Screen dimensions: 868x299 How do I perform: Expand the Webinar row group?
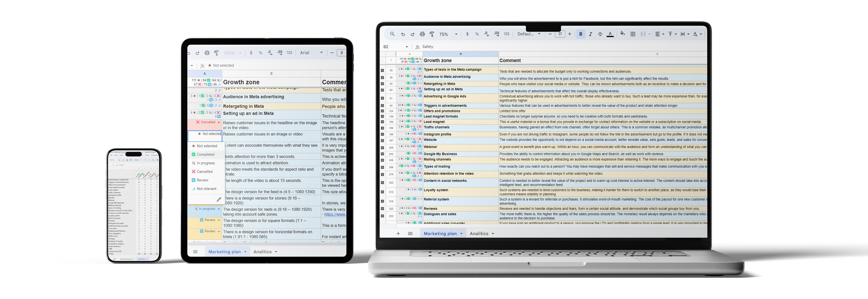point(382,148)
